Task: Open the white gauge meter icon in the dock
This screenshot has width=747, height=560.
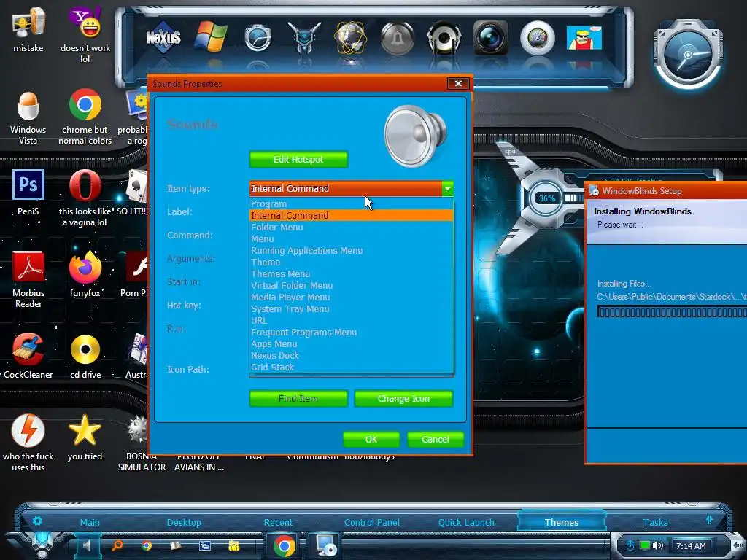Action: [x=538, y=37]
